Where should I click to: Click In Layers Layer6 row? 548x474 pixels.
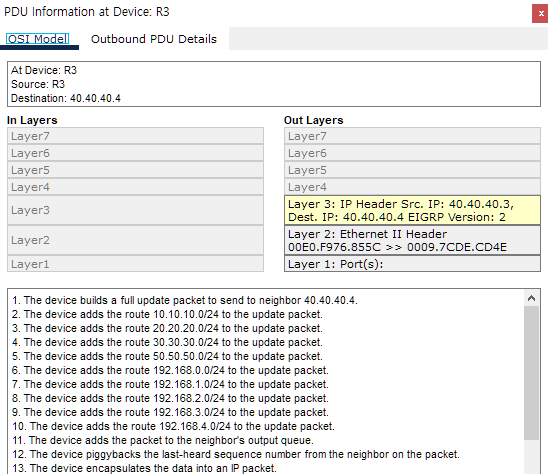tap(135, 153)
